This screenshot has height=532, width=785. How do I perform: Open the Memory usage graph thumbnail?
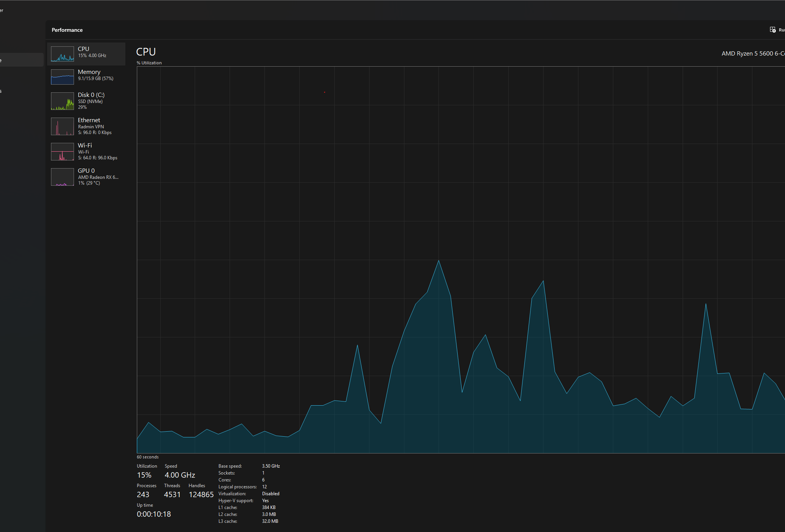coord(62,77)
